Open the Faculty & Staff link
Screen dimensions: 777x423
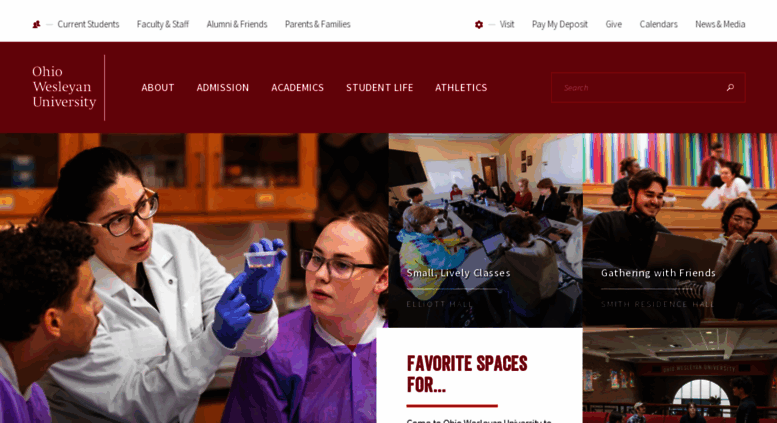coord(163,24)
